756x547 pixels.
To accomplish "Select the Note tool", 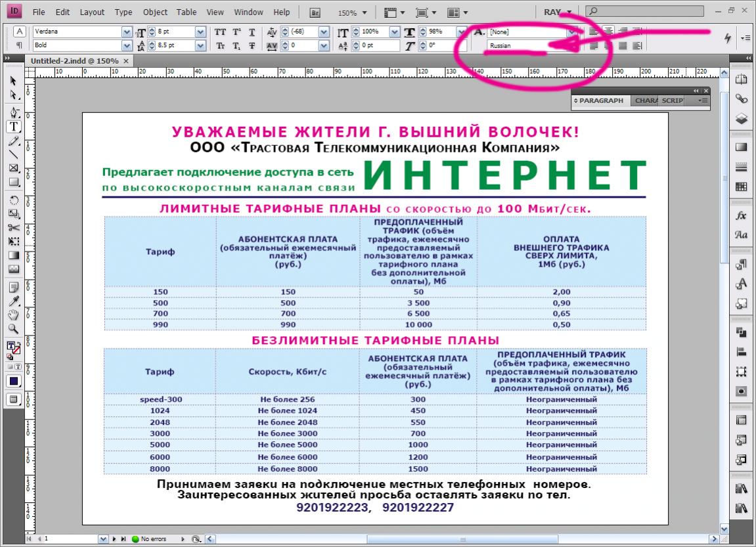I will tap(14, 287).
